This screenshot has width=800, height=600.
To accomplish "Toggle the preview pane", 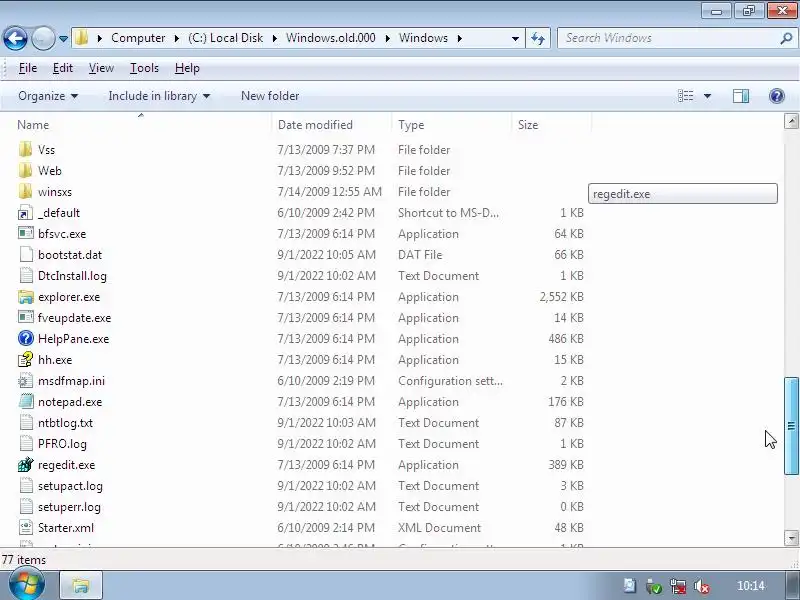I will tap(741, 96).
